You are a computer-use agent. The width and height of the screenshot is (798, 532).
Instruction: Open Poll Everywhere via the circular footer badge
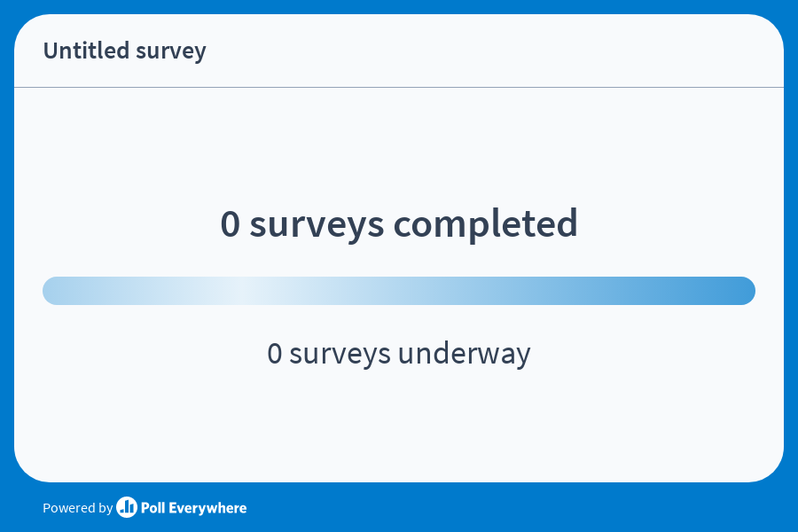125,508
